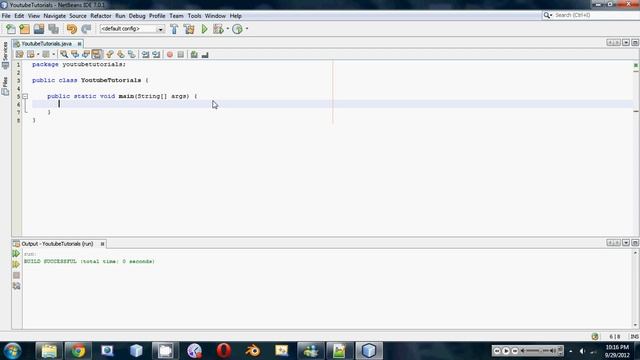Click the Re-run icon in Output panel
Image resolution: width=640 pixels, height=360 pixels.
pos(16,253)
